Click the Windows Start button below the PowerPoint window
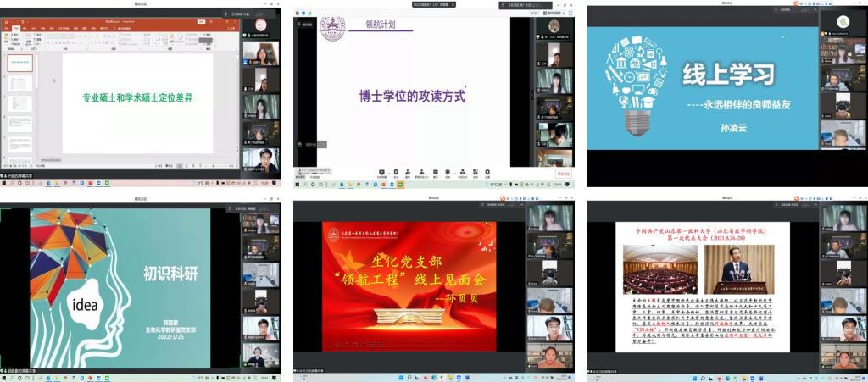The image size is (868, 382). coord(4,183)
